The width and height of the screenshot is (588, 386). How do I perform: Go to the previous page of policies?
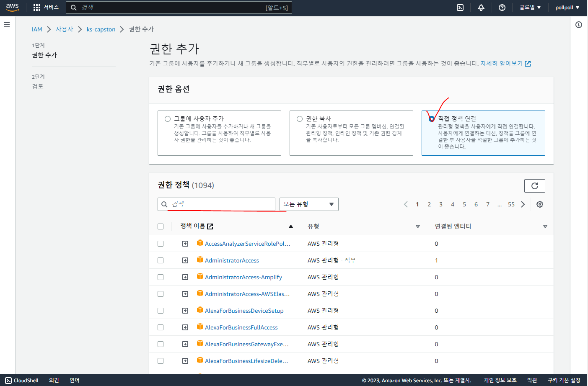pos(406,204)
